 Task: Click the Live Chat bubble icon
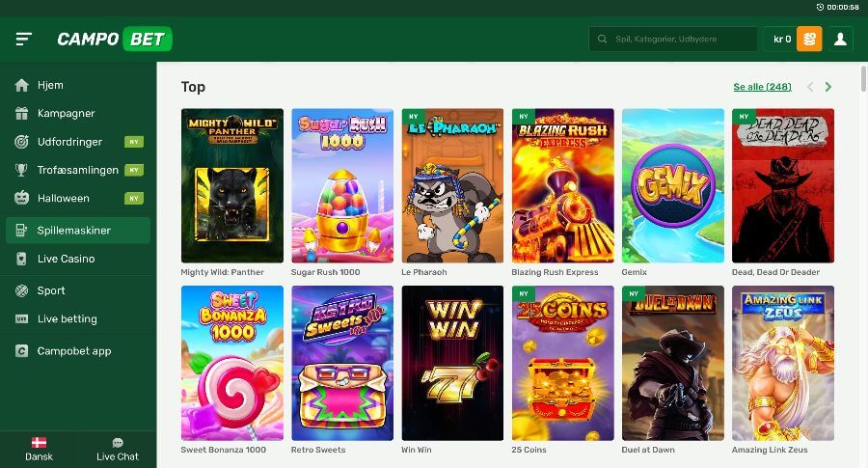[x=118, y=443]
